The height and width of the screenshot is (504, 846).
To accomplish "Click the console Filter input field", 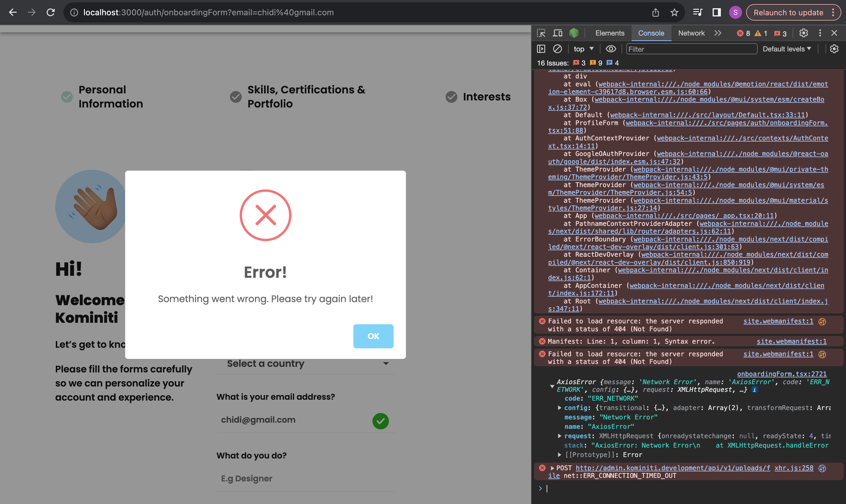I will tap(691, 49).
